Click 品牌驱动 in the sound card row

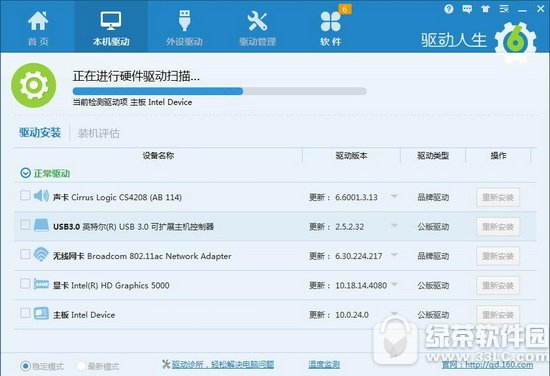pyautogui.click(x=433, y=197)
